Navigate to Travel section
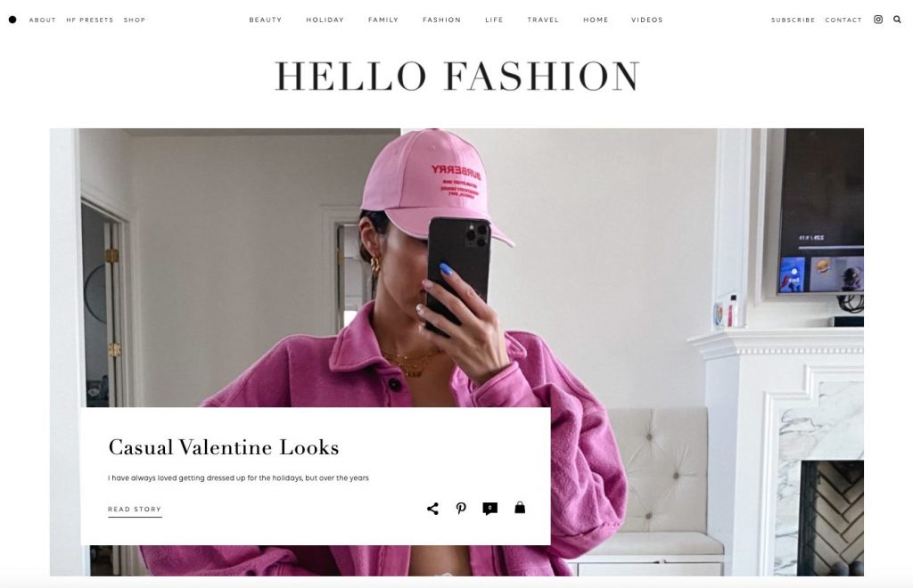This screenshot has height=588, width=913. pyautogui.click(x=543, y=20)
